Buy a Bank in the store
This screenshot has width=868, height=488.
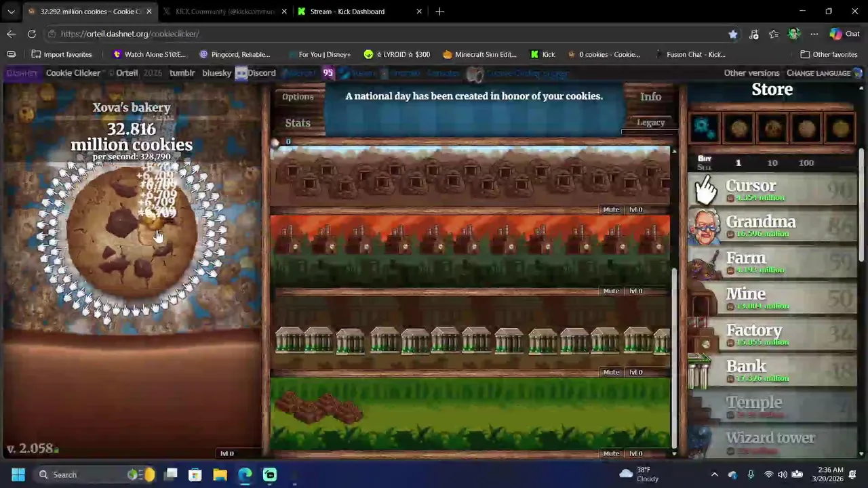pyautogui.click(x=772, y=371)
